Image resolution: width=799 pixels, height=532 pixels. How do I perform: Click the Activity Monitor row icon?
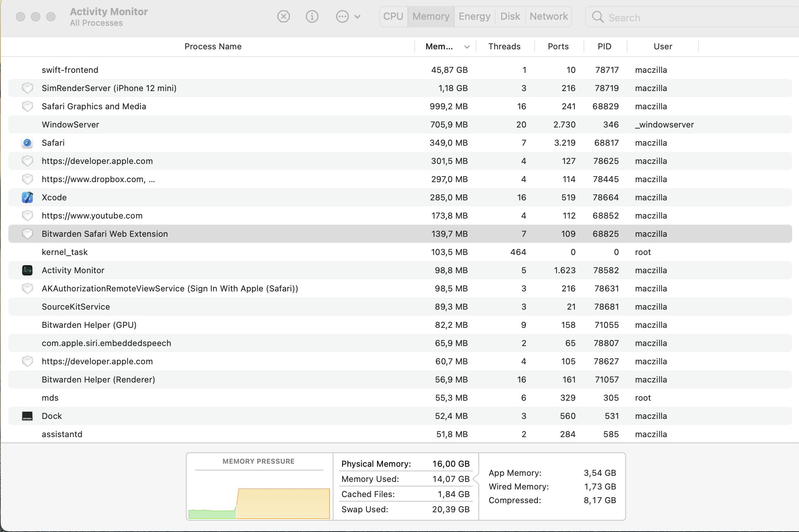(27, 271)
